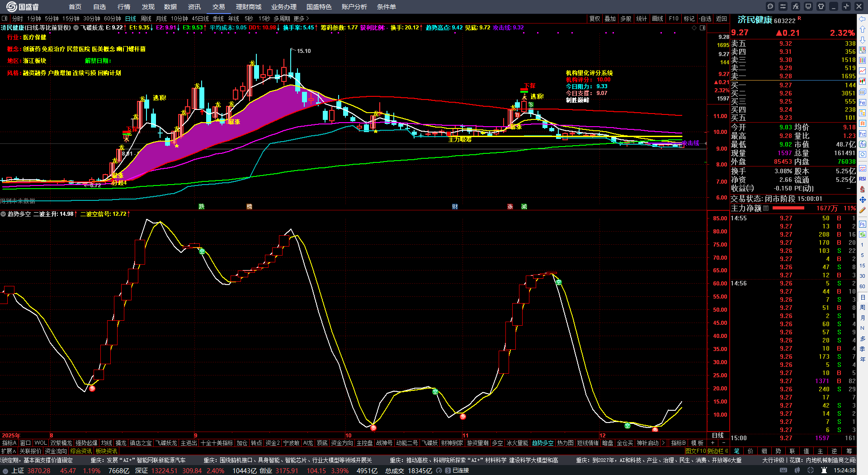This screenshot has height=475, width=868.
Task: Open the message chat icon in title bar
Action: [770, 6]
